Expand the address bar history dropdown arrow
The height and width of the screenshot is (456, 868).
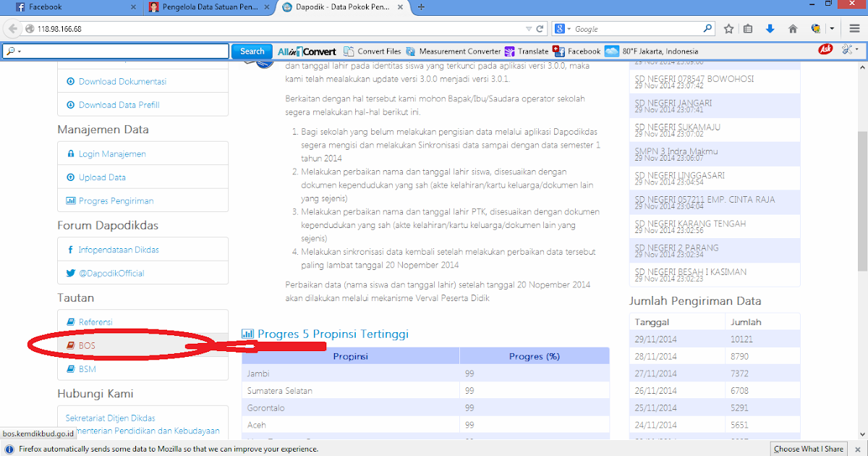(529, 29)
